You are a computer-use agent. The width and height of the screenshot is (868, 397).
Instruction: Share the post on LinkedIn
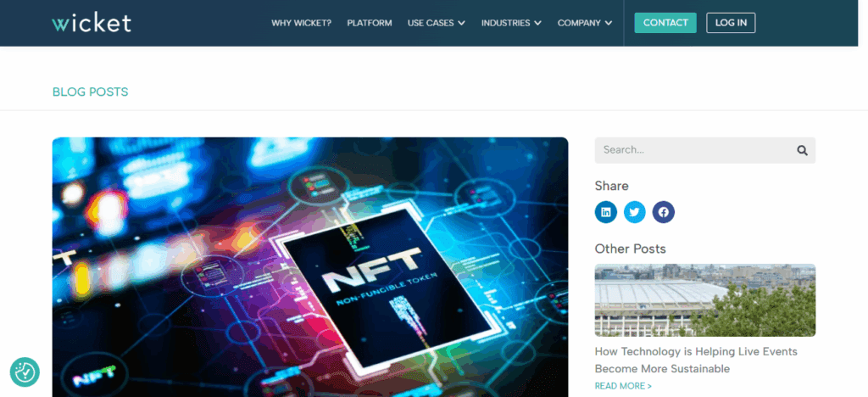605,212
